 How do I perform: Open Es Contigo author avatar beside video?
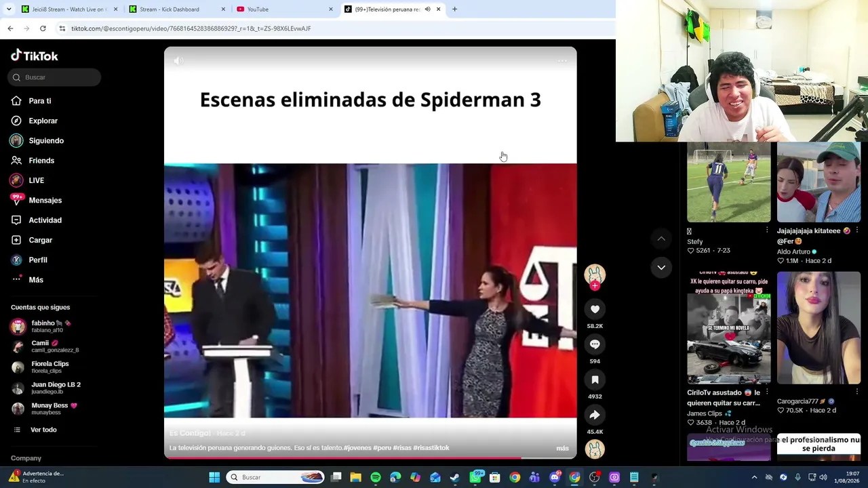[595, 274]
